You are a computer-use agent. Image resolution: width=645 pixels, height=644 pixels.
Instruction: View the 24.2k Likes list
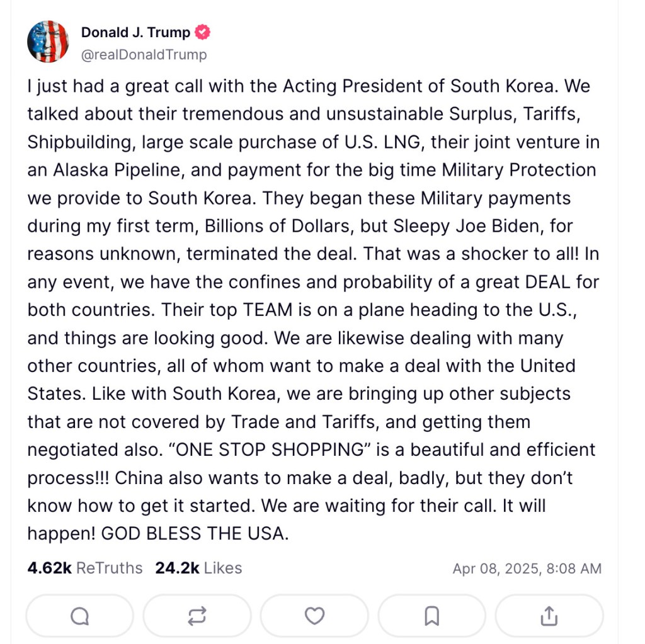(x=198, y=568)
